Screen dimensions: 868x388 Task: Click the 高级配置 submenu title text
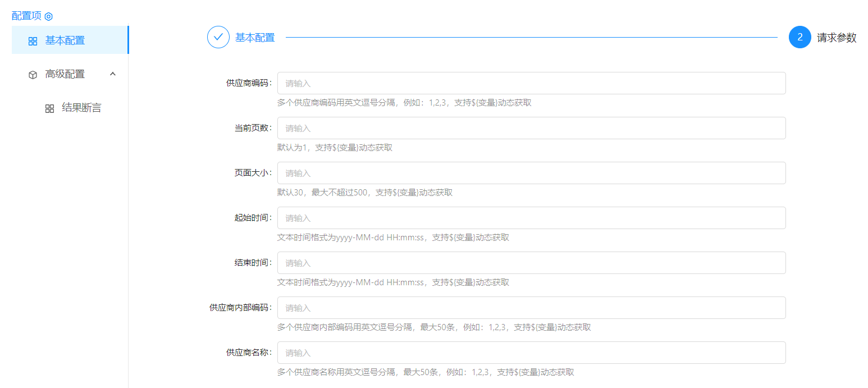65,74
